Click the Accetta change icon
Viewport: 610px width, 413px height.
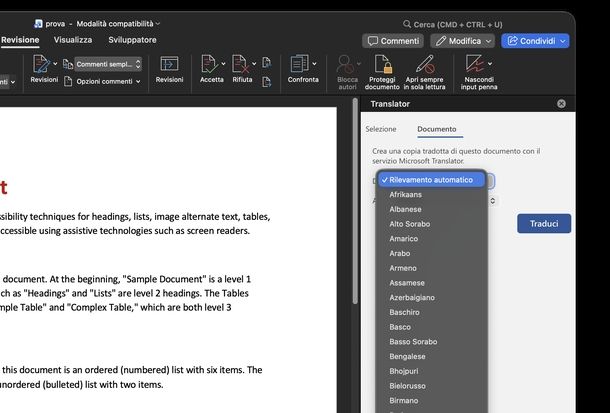pyautogui.click(x=209, y=64)
